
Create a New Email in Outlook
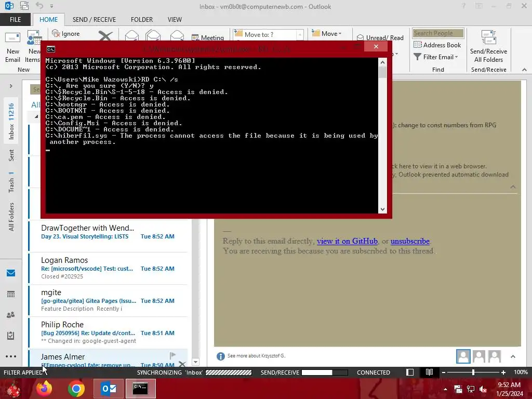[x=12, y=46]
